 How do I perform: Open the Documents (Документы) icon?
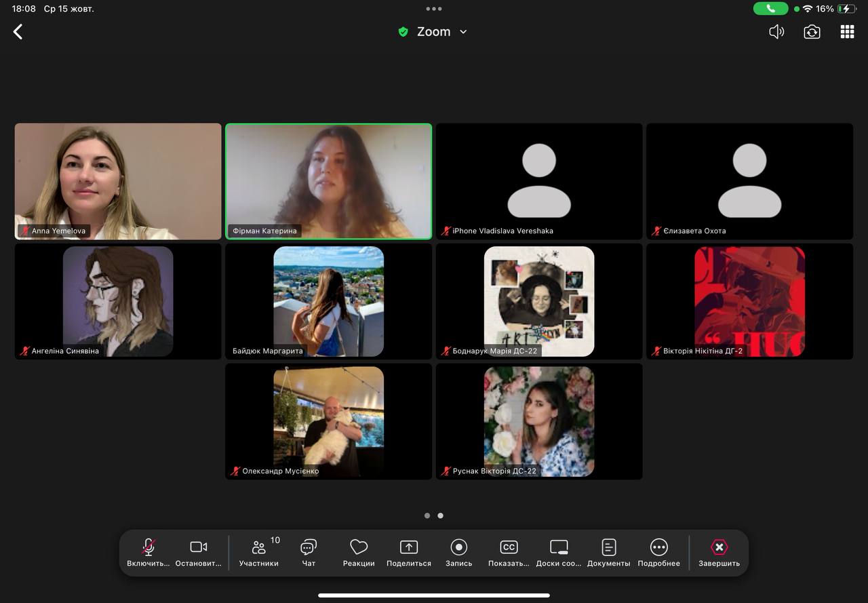608,552
